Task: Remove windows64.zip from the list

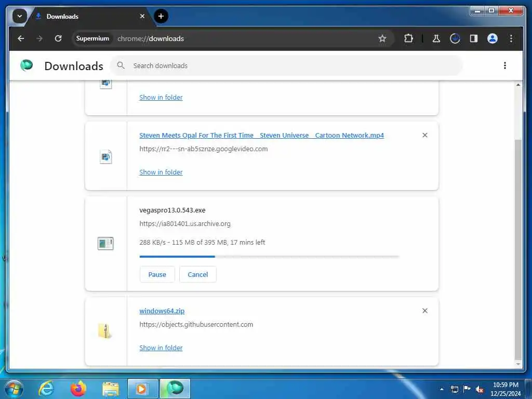Action: (425, 311)
